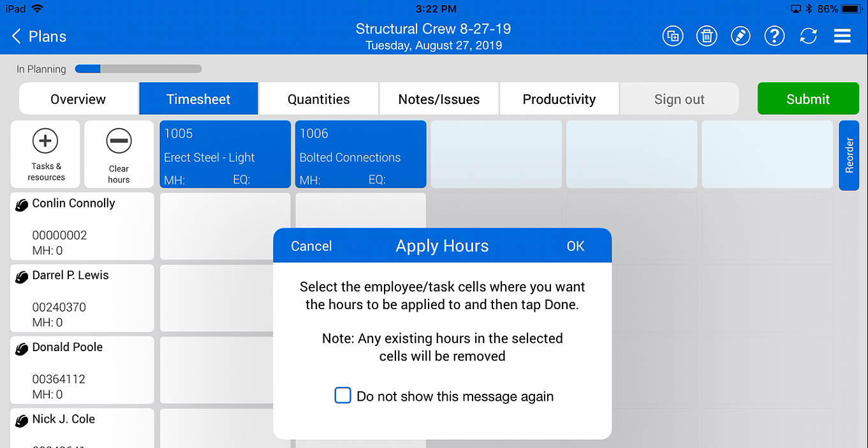Tap the pencil edit icon
Image resolution: width=868 pixels, height=448 pixels.
(x=740, y=36)
